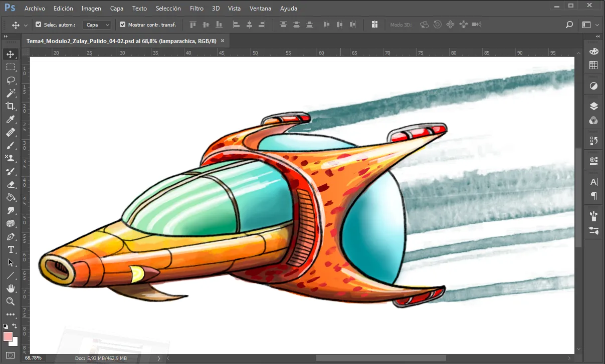Select the Zoom magnifier tool

10,301
